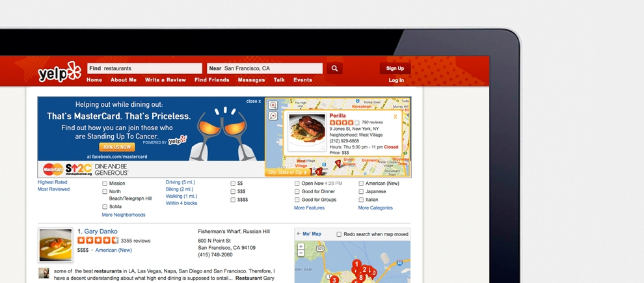Image resolution: width=644 pixels, height=283 pixels.
Task: Click the map's minus zoom button
Action: click(x=301, y=253)
